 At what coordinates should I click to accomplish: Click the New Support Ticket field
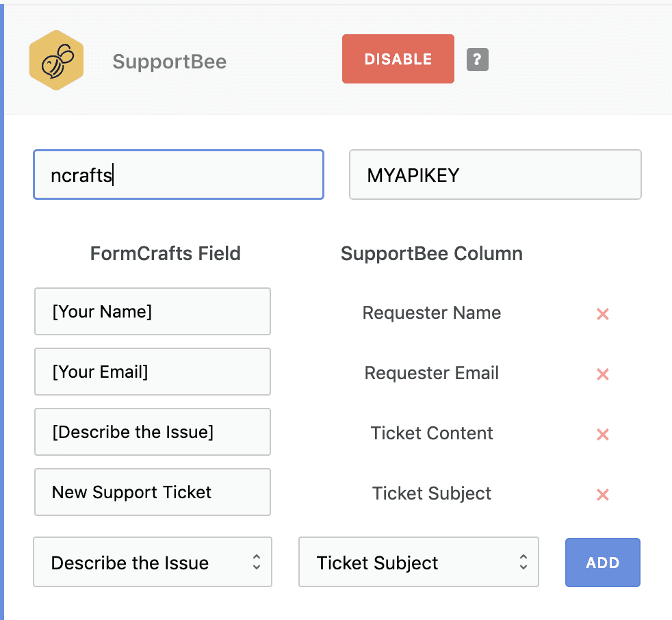pyautogui.click(x=153, y=492)
